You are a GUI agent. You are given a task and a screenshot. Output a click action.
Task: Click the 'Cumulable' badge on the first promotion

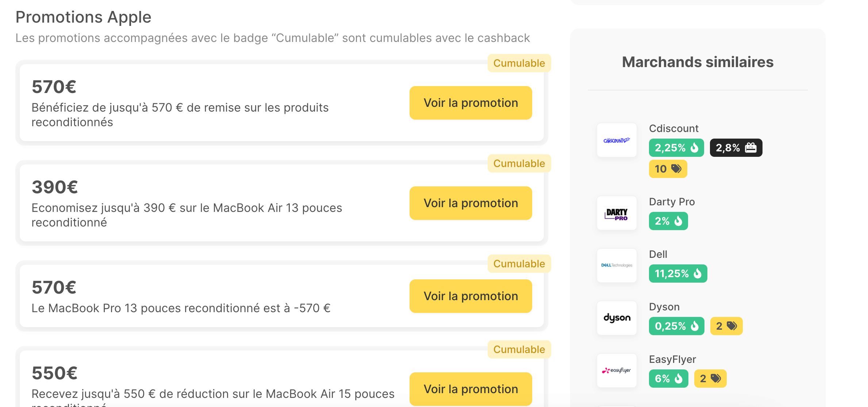pos(519,63)
